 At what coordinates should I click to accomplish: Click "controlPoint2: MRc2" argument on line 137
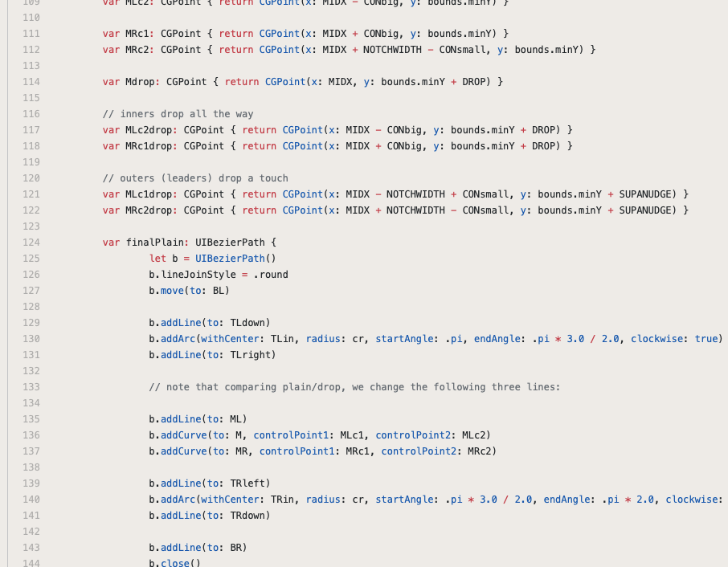click(x=436, y=451)
